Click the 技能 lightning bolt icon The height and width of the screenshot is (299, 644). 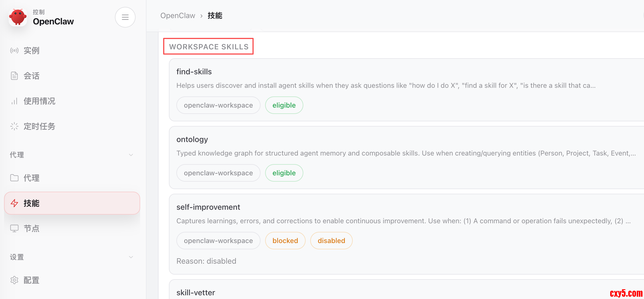(14, 203)
